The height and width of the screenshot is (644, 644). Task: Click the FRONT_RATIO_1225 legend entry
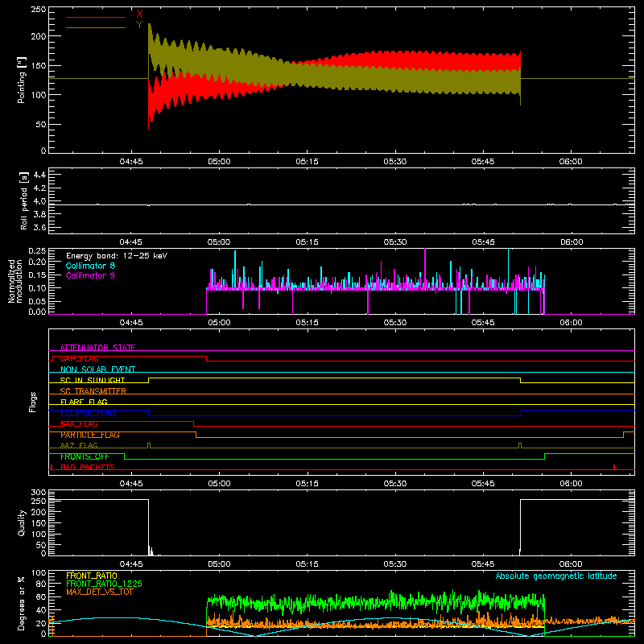104,584
